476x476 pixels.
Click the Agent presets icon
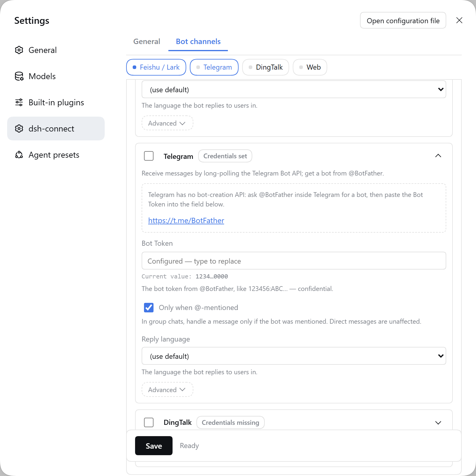click(19, 155)
